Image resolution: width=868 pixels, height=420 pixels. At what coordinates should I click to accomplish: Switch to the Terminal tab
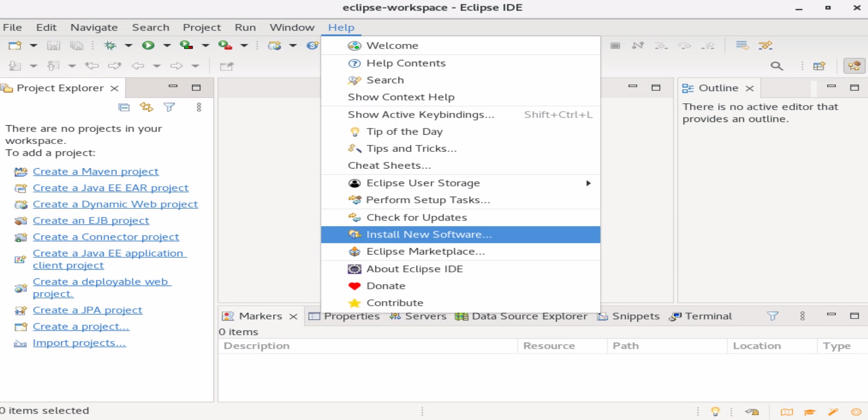708,316
